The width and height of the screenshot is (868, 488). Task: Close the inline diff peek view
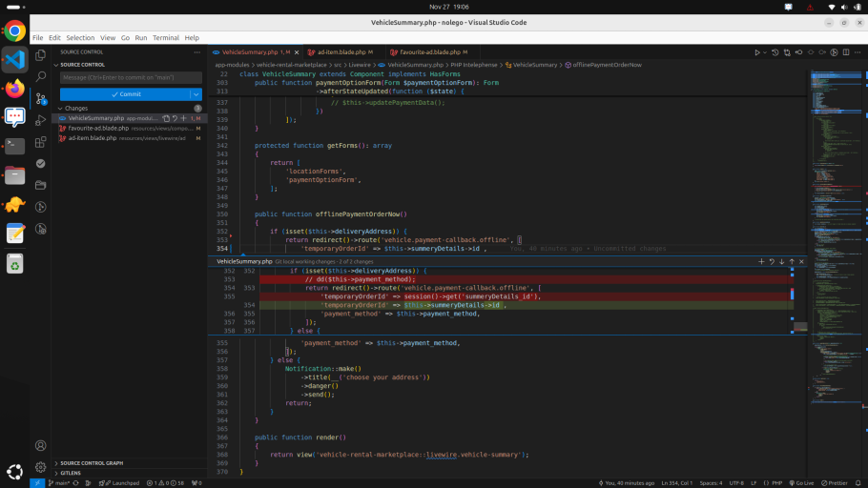(801, 261)
